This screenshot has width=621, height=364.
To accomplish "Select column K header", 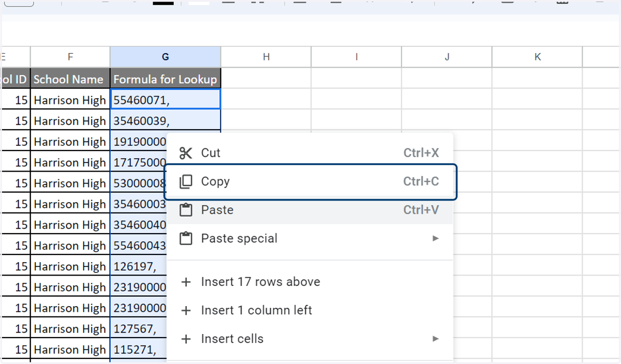I will pyautogui.click(x=538, y=57).
